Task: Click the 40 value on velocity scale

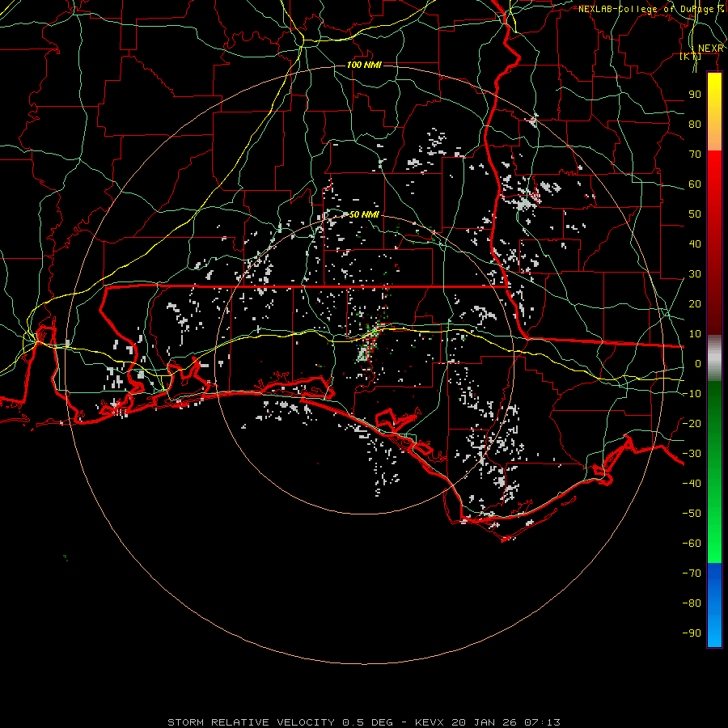Action: (695, 244)
